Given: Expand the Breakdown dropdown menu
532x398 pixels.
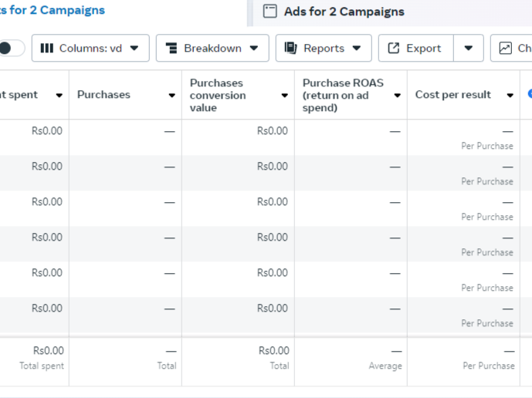Looking at the screenshot, I should tap(212, 48).
